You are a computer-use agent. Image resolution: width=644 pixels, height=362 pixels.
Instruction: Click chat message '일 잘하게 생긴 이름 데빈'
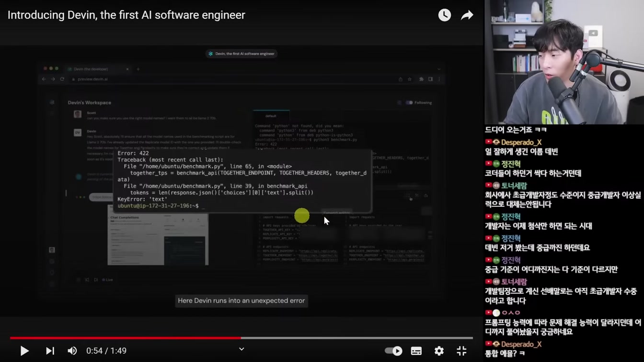521,152
